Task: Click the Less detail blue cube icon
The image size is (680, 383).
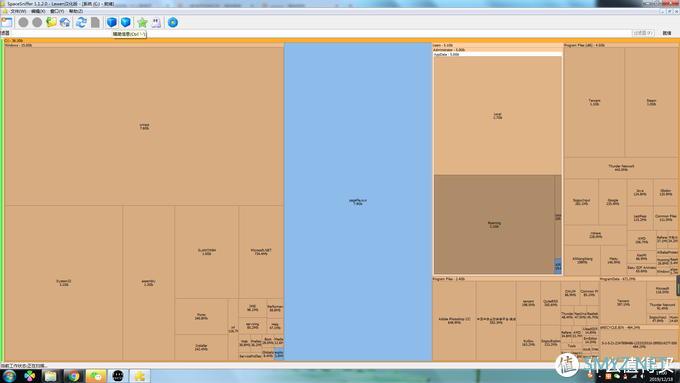Action: point(112,22)
